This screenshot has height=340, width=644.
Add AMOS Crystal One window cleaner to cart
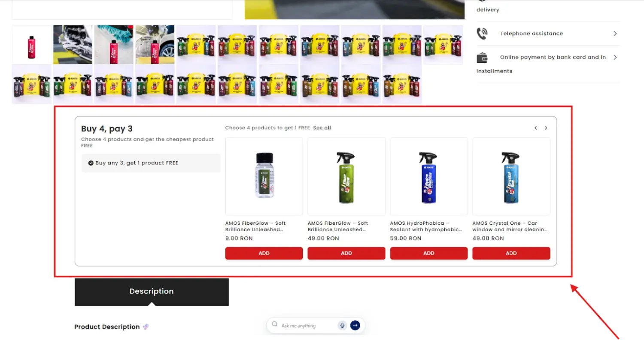511,253
